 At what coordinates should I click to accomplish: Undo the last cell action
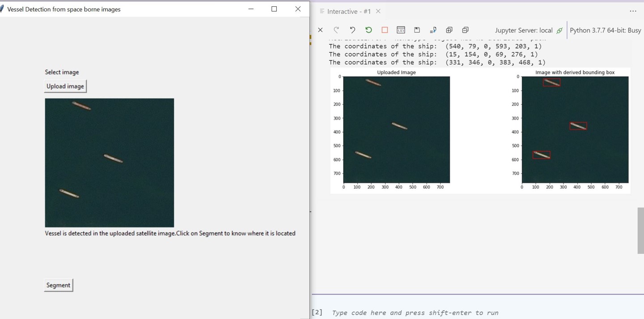pos(352,30)
